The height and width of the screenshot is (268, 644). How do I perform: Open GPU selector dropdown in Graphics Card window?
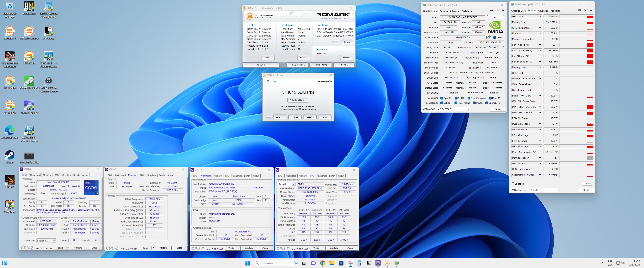pyautogui.click(x=446, y=109)
